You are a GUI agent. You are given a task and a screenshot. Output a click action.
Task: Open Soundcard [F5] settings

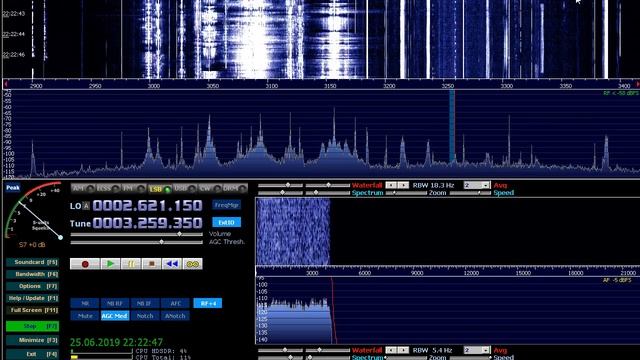click(x=33, y=262)
